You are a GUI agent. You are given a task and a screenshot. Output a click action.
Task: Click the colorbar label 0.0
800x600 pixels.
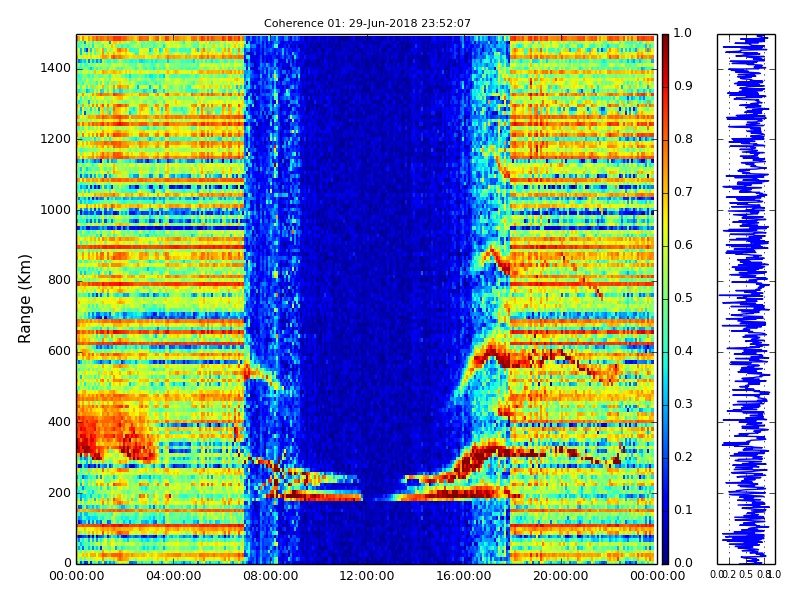click(x=683, y=563)
